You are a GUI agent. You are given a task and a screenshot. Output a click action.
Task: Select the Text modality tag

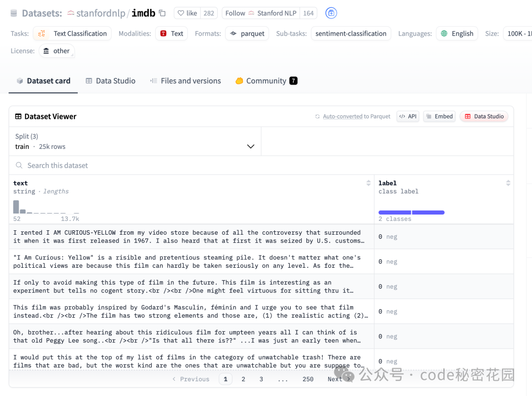pos(171,34)
